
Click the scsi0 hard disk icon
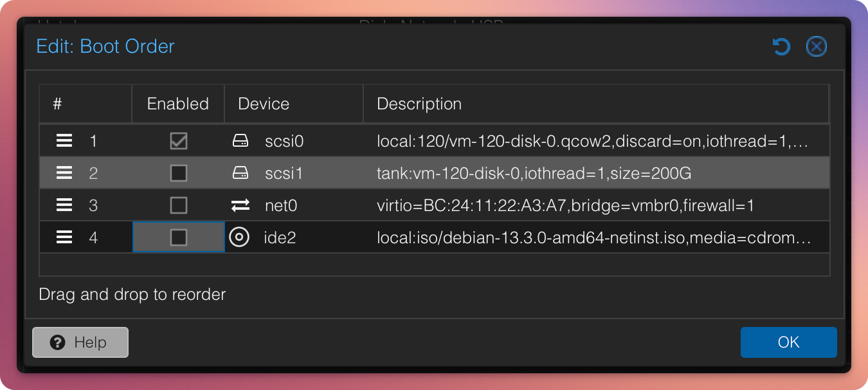(x=240, y=141)
